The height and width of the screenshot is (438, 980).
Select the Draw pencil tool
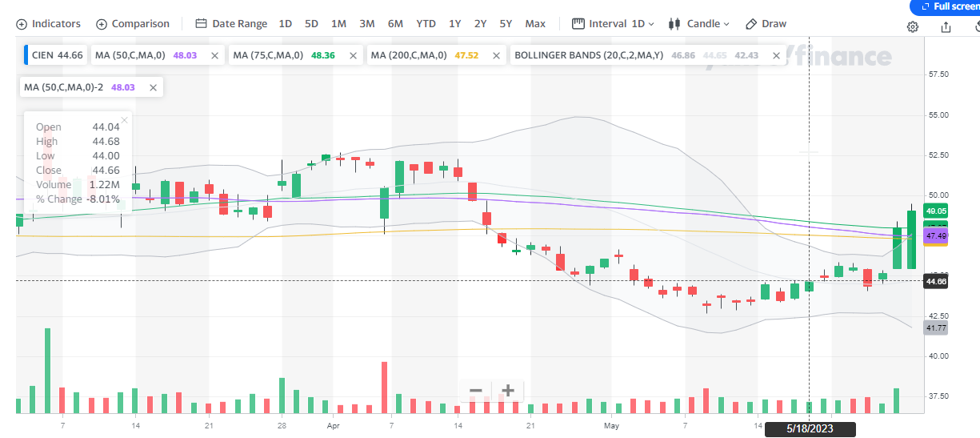(766, 24)
